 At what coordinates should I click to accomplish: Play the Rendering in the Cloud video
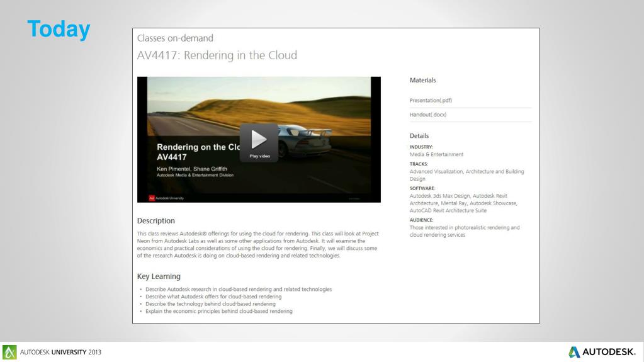point(259,142)
